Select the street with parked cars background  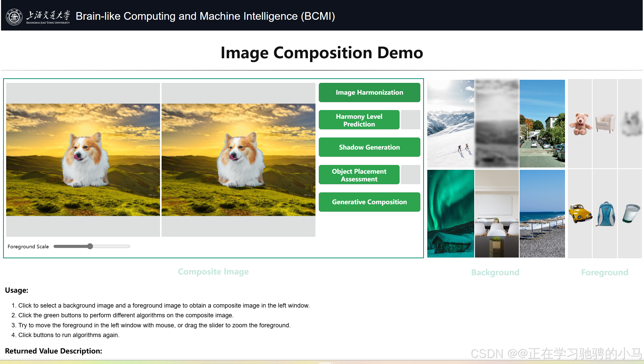click(x=542, y=123)
